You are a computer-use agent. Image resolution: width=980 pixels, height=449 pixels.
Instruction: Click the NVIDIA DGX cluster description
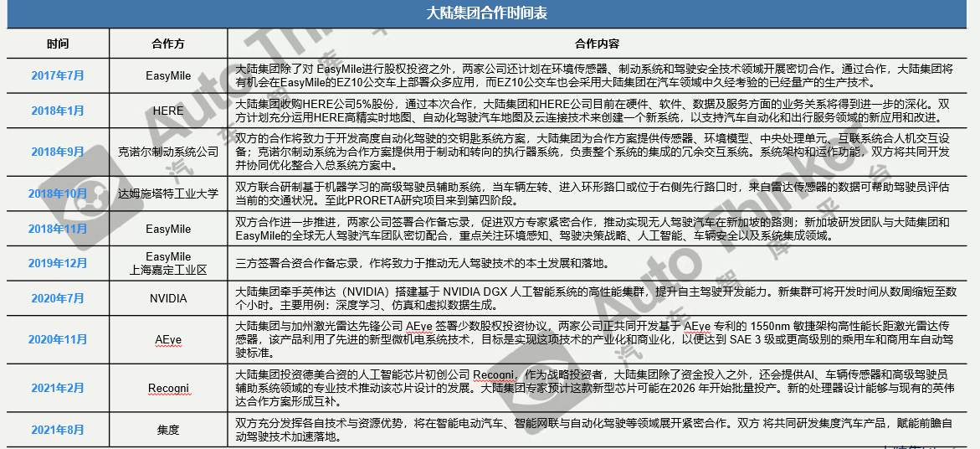[596, 298]
